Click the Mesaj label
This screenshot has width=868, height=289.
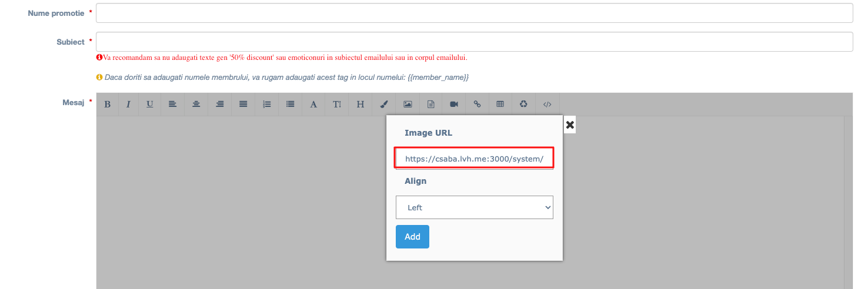tap(74, 102)
